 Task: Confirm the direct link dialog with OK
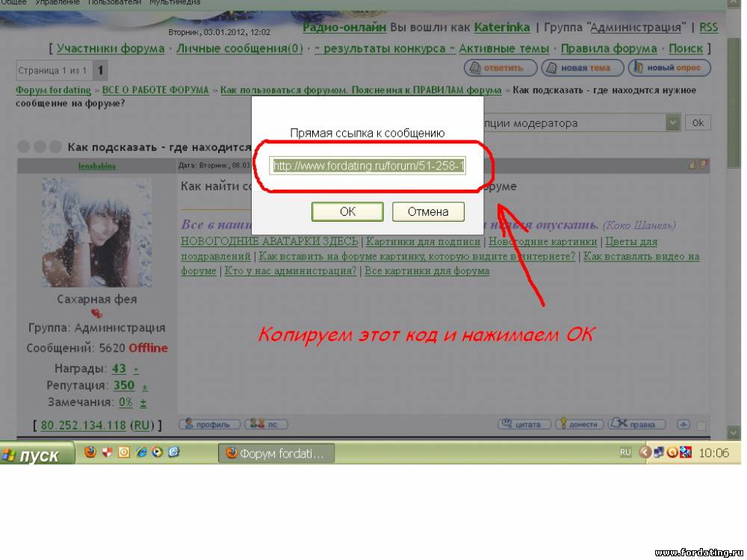[x=347, y=211]
